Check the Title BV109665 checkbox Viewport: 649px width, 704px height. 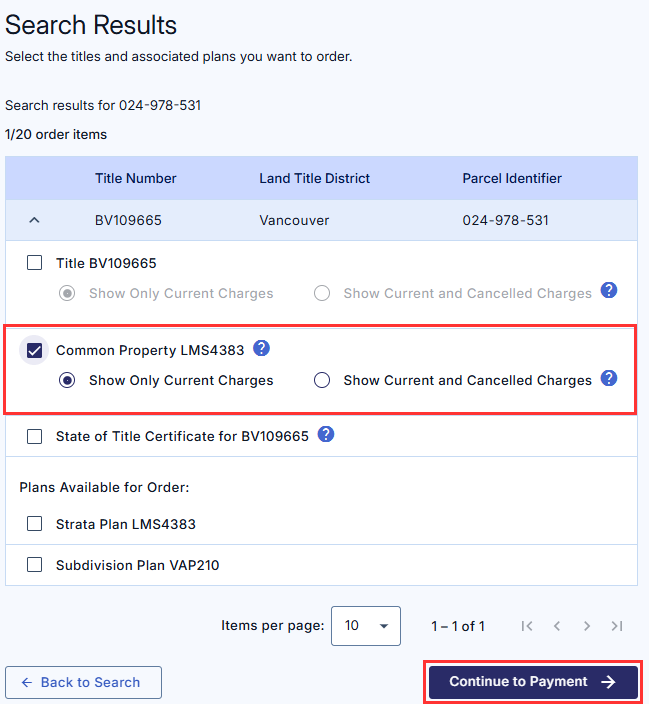click(35, 263)
